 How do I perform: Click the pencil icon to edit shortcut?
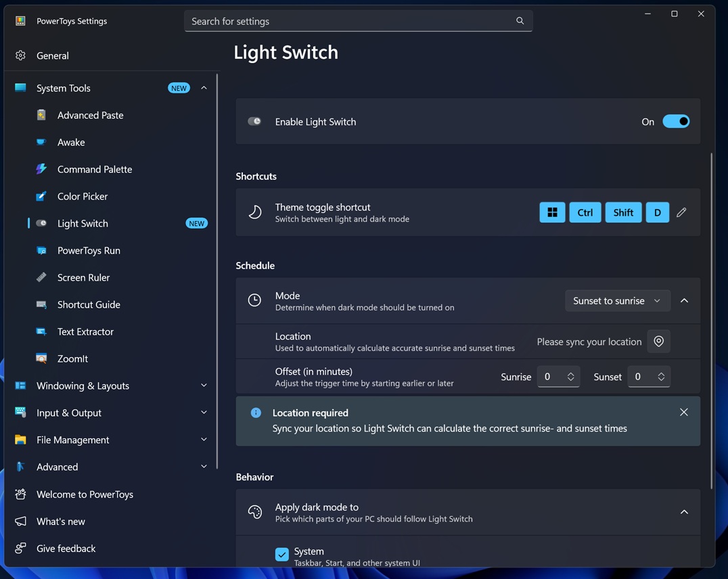pyautogui.click(x=681, y=212)
